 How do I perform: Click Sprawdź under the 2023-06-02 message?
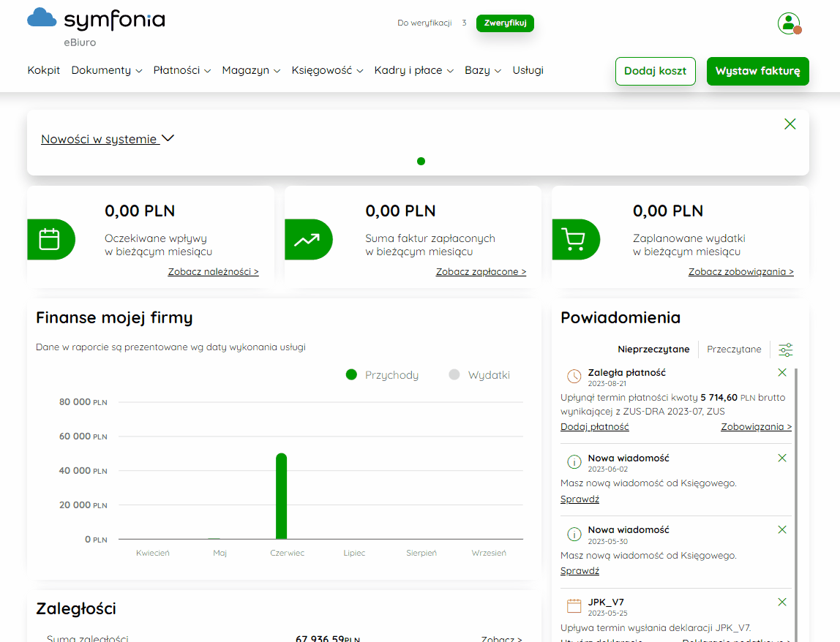(x=580, y=499)
